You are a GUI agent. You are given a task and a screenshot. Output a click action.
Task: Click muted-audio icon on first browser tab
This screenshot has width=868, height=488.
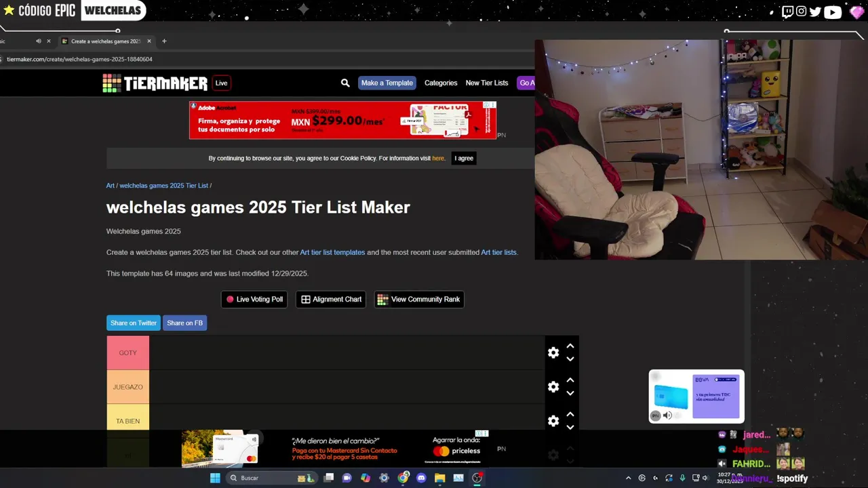[38, 41]
